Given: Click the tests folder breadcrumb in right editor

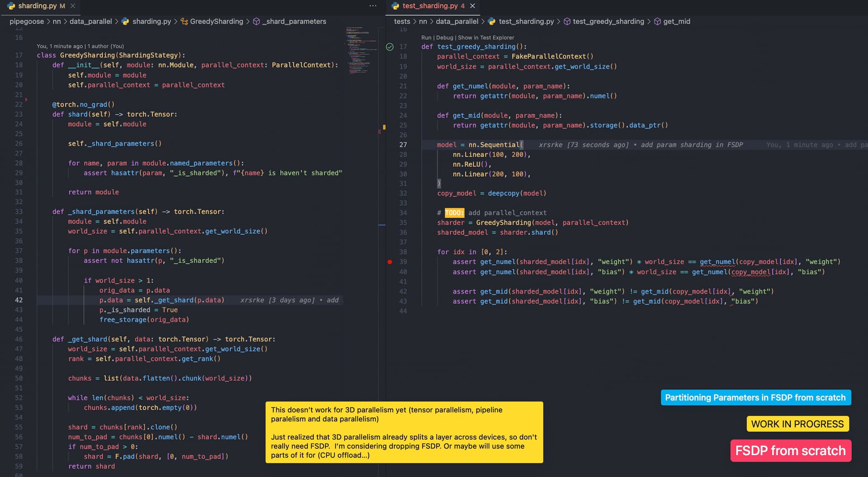Looking at the screenshot, I should (x=402, y=21).
